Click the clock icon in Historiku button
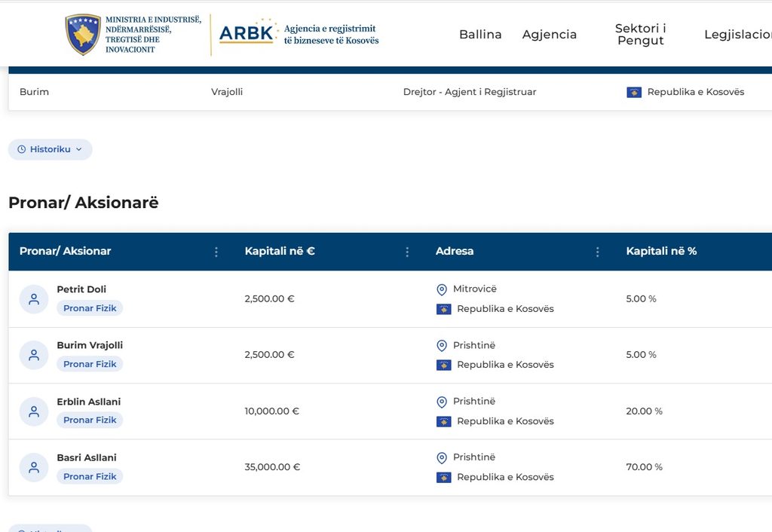The height and width of the screenshot is (532, 772). point(22,149)
